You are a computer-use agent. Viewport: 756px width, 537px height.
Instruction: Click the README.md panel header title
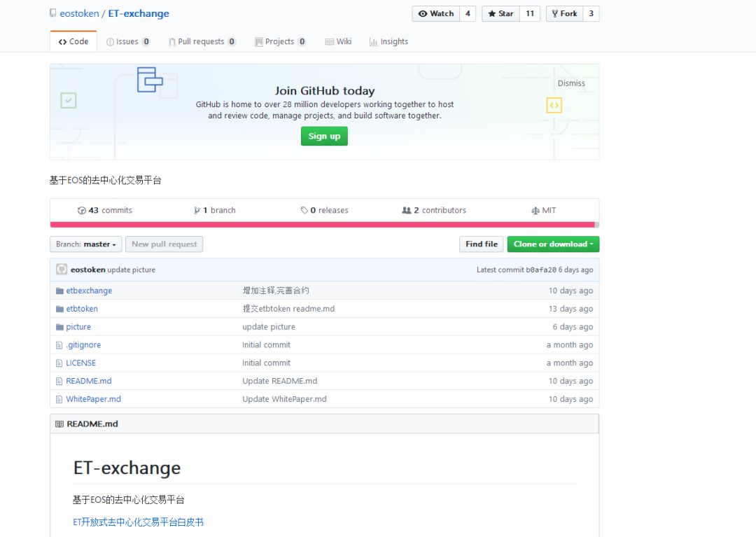[x=92, y=424]
